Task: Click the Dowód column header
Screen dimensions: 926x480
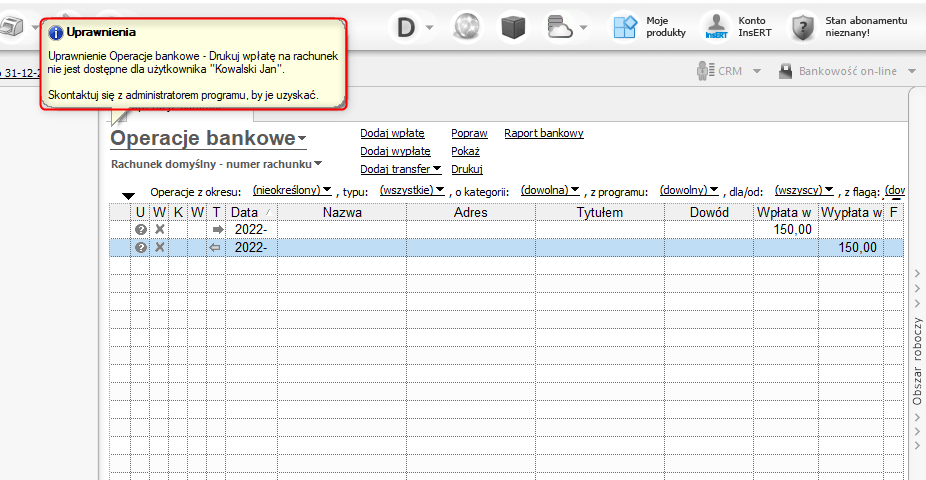Action: point(709,212)
